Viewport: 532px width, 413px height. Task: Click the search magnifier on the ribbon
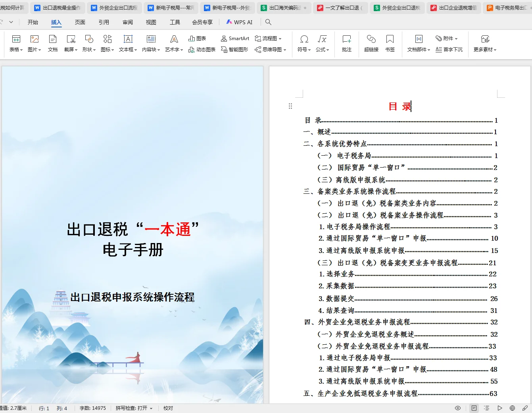pos(268,22)
